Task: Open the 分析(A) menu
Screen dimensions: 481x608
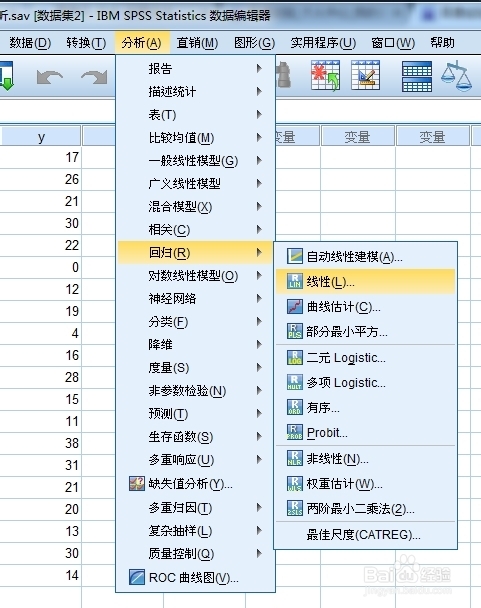Action: [142, 43]
